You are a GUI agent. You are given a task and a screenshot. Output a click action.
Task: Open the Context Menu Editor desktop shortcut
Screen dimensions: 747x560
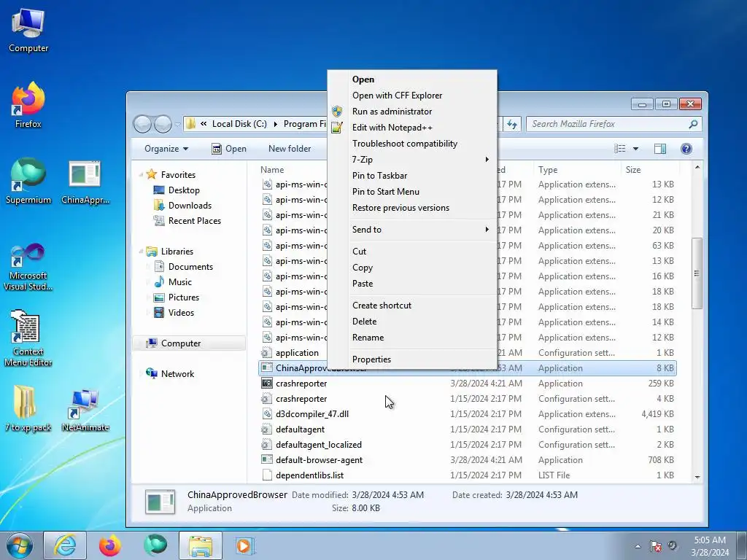tap(28, 338)
